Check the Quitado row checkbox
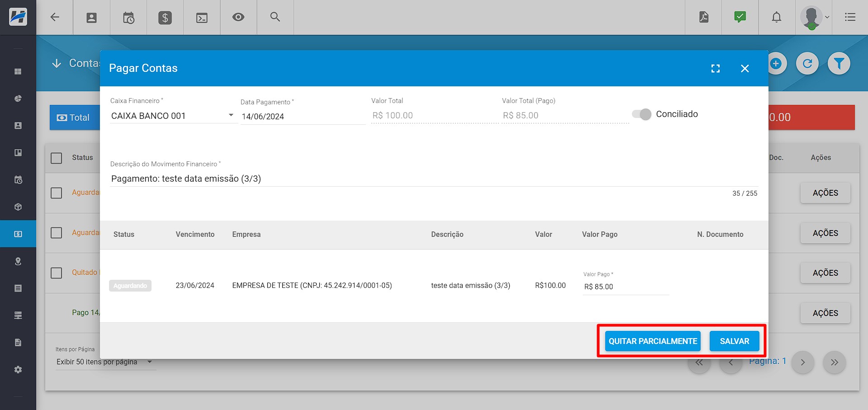Screen dimensions: 868x410 pyautogui.click(x=57, y=273)
